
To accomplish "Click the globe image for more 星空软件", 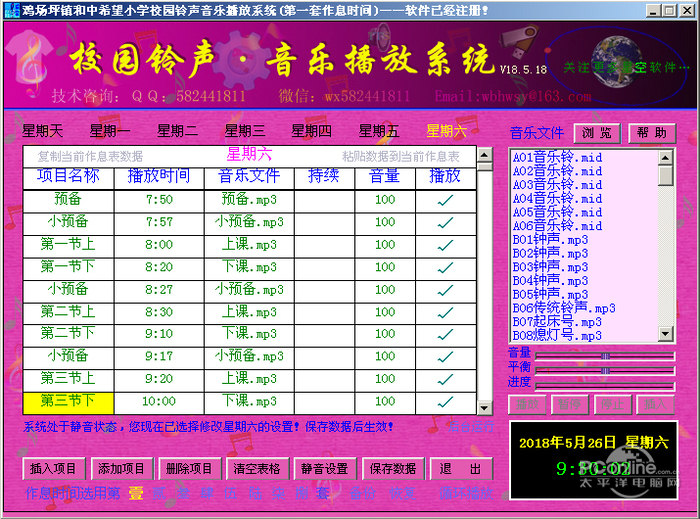I will pos(616,61).
